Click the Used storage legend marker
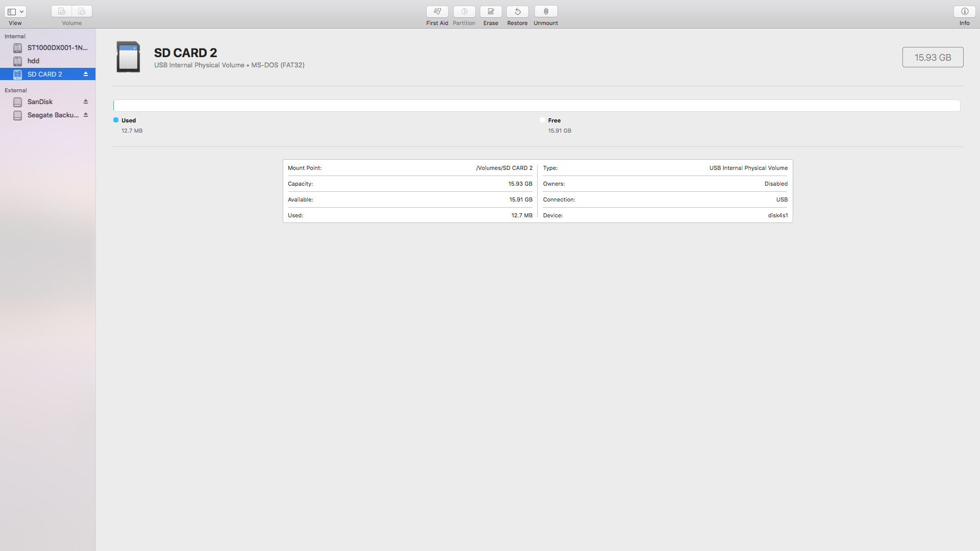This screenshot has height=551, width=980. (115, 120)
